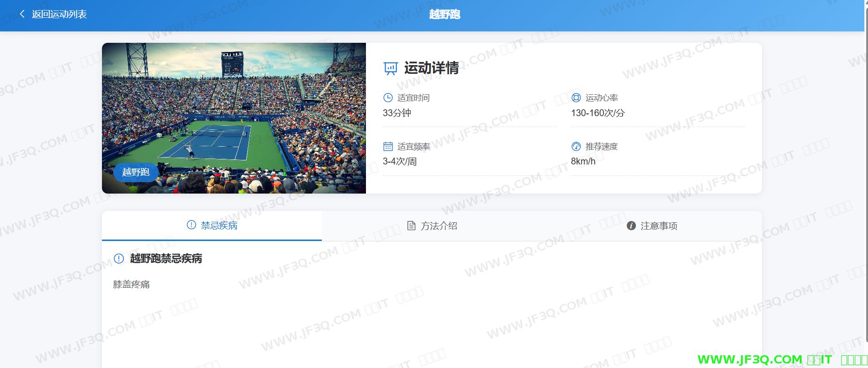The width and height of the screenshot is (868, 368).
Task: Switch to the 方法介绍 tab
Action: pyautogui.click(x=438, y=226)
